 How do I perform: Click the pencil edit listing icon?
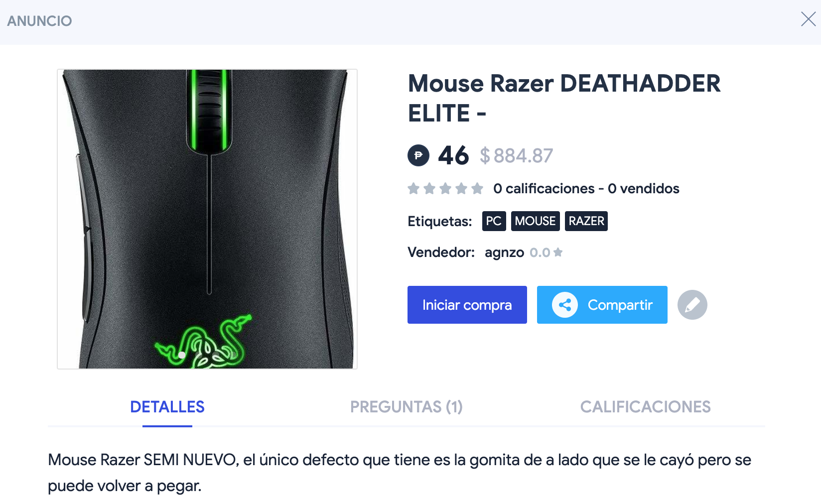(x=692, y=305)
